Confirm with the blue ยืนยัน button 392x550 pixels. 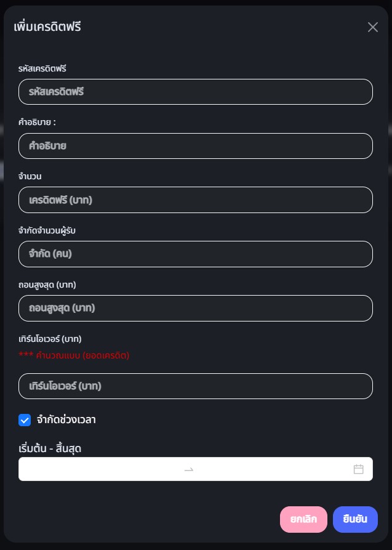point(355,519)
